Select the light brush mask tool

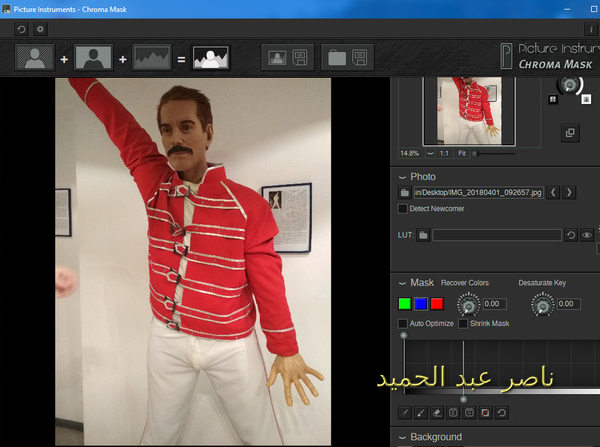point(421,413)
